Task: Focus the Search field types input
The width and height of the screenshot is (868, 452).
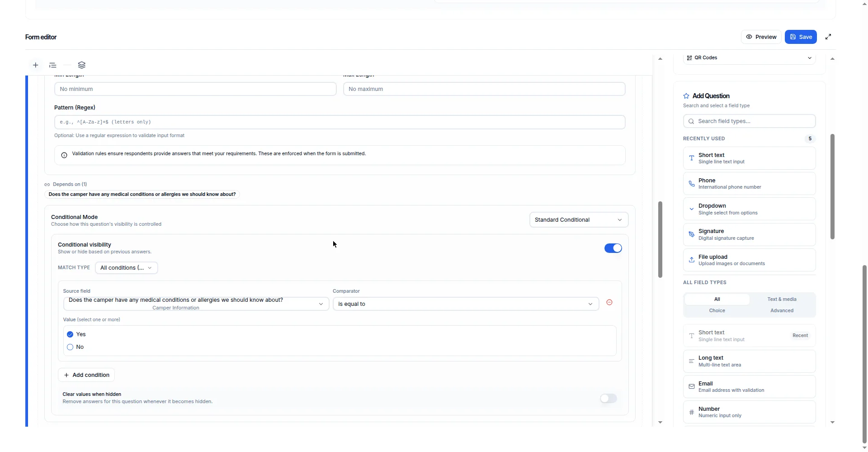Action: point(749,121)
